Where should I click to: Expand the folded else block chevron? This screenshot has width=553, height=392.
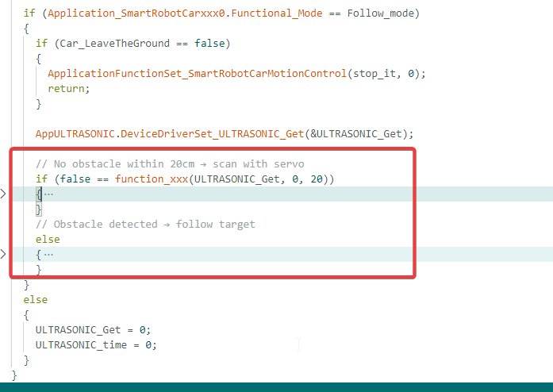3,254
